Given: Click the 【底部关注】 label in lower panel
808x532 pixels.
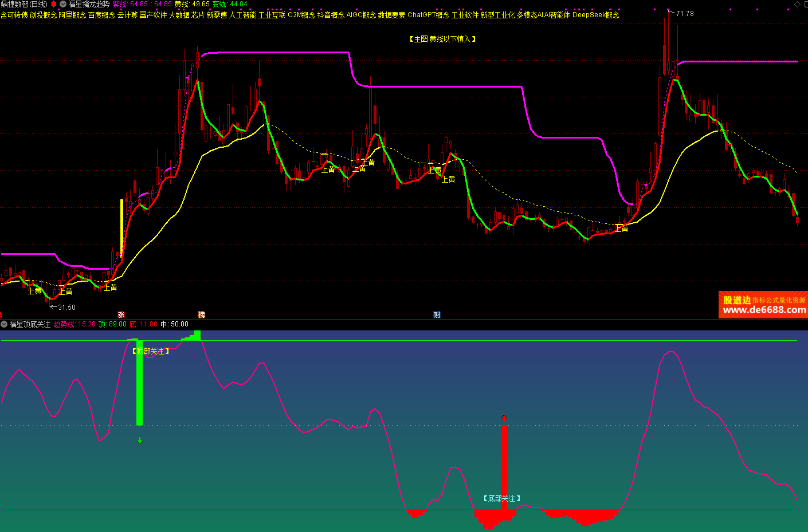Looking at the screenshot, I should [502, 498].
